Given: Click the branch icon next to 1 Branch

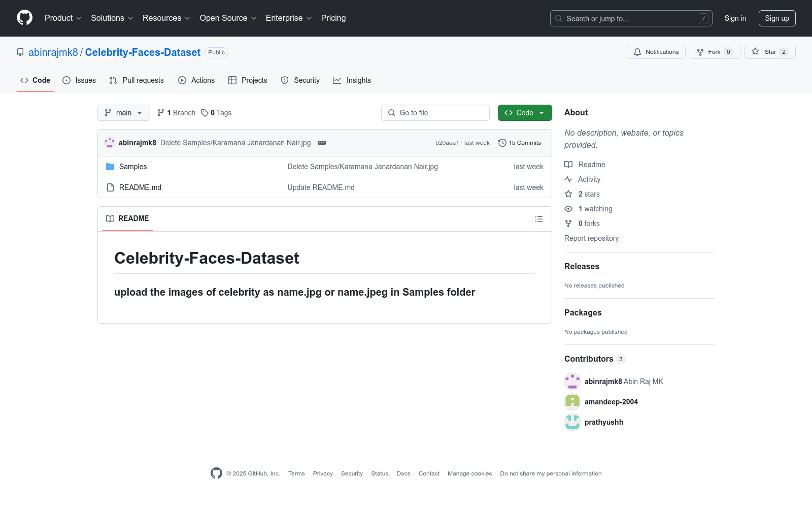Looking at the screenshot, I should tap(161, 113).
